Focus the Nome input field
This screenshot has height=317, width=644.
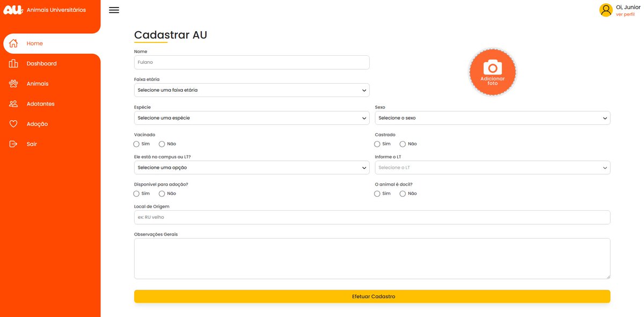(x=252, y=62)
